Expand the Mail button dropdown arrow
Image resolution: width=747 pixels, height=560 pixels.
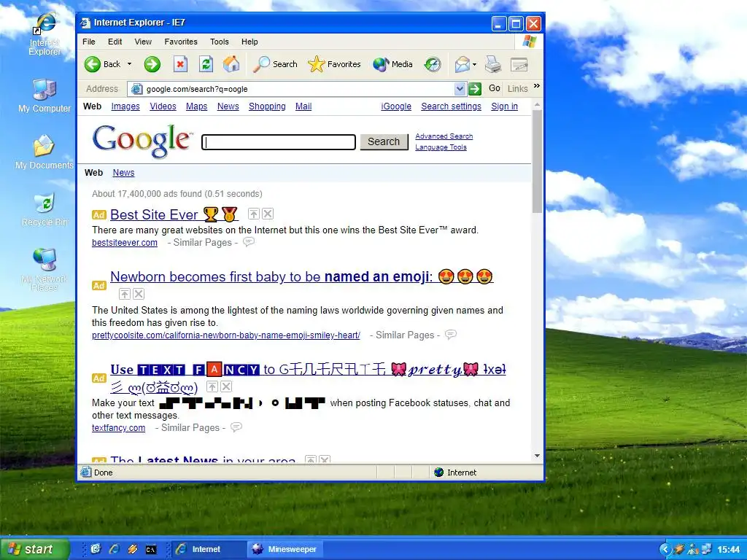coord(474,64)
